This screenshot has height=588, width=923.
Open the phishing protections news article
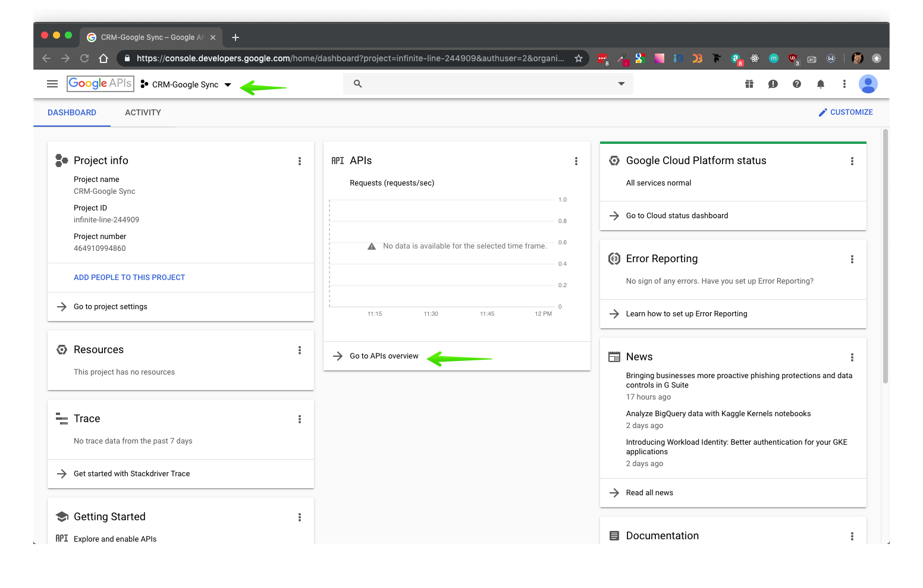739,381
